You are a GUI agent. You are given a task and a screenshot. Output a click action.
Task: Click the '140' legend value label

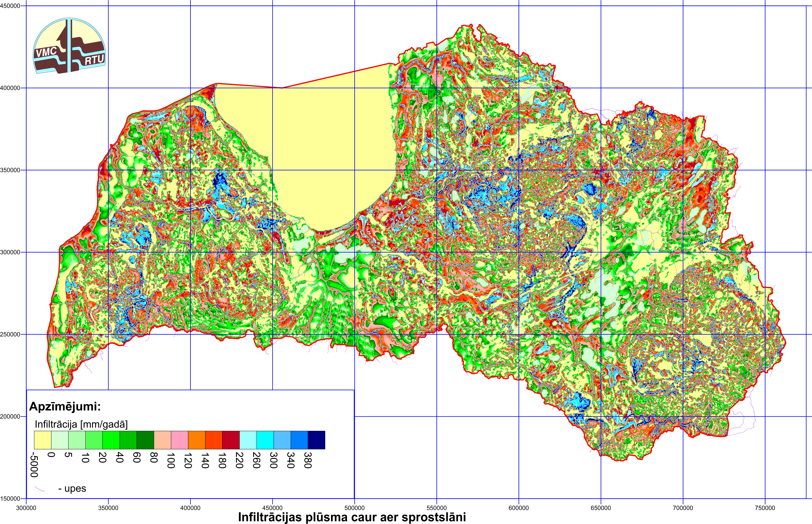(x=205, y=460)
